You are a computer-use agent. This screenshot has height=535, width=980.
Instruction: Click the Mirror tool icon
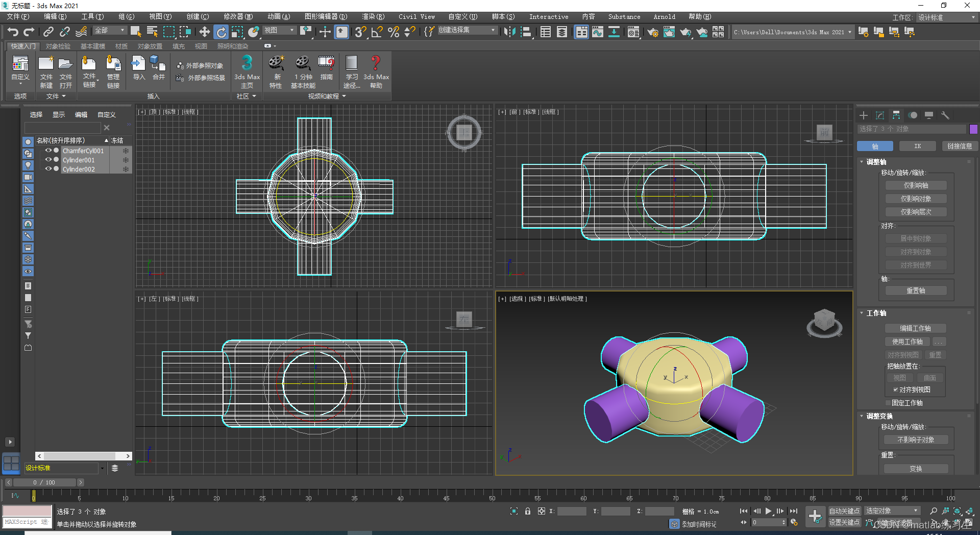pyautogui.click(x=509, y=32)
